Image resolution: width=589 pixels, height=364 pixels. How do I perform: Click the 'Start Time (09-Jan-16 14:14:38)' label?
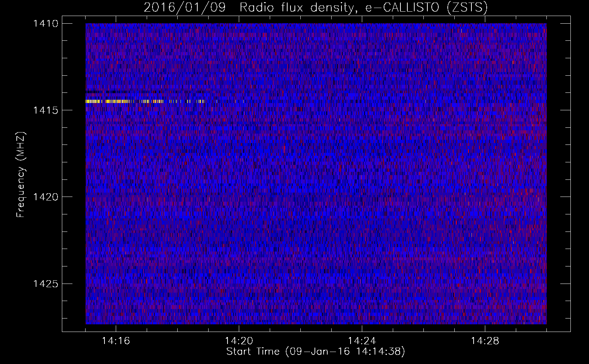(x=316, y=352)
